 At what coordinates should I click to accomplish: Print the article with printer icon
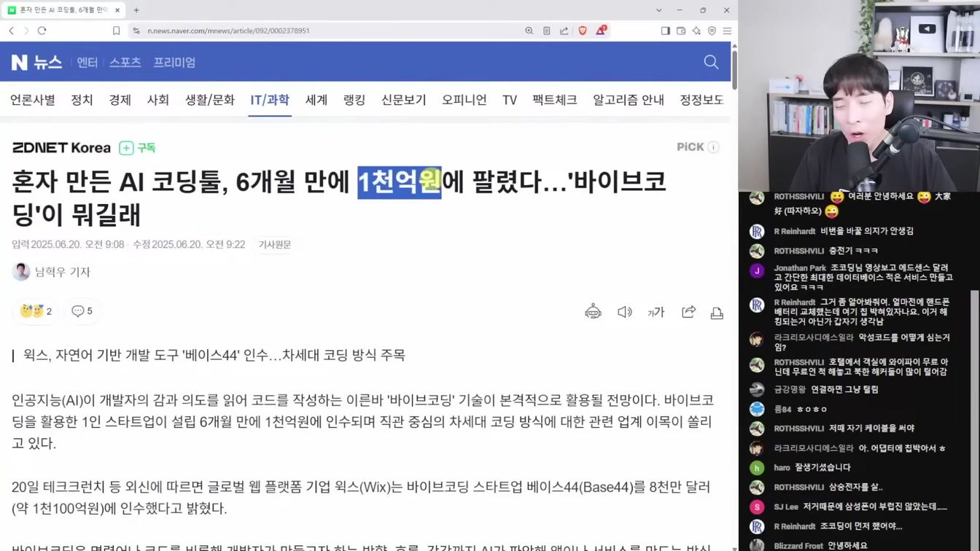[x=717, y=312]
